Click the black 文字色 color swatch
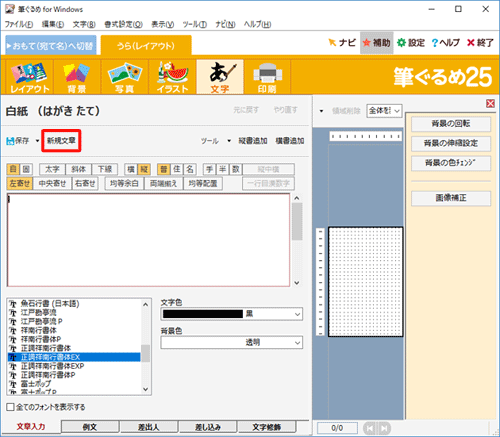 203,314
